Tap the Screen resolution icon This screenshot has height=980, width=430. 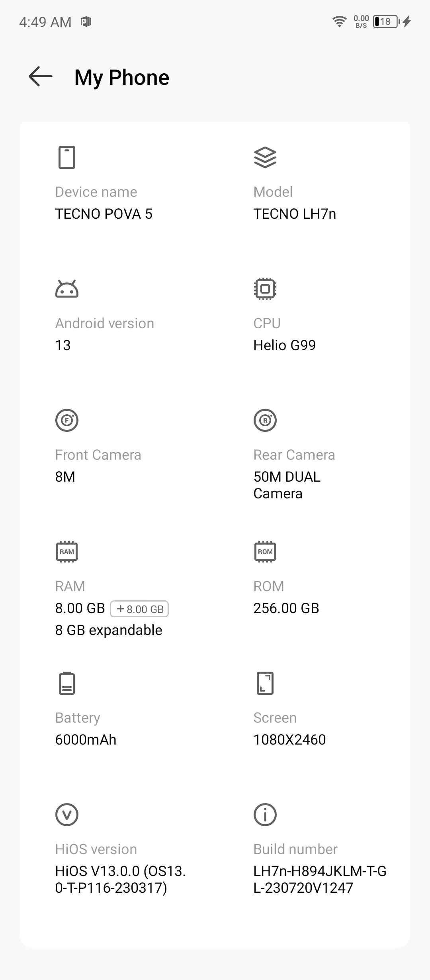265,683
